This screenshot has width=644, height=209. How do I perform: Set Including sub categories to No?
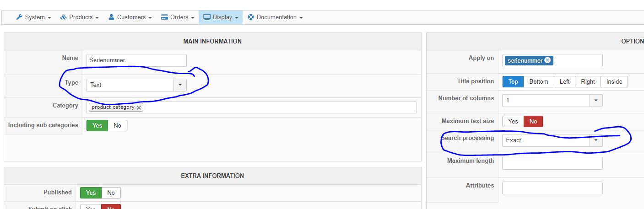(117, 125)
